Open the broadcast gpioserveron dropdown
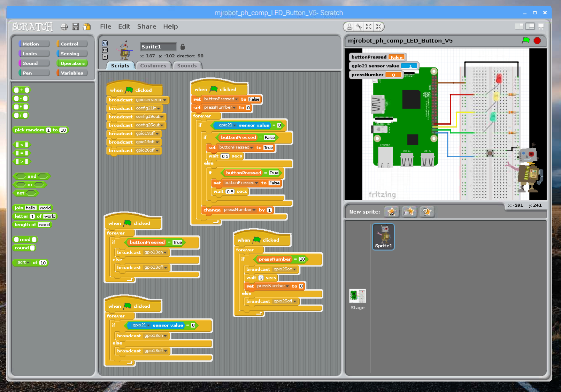Image resolution: width=561 pixels, height=392 pixels. pos(164,100)
